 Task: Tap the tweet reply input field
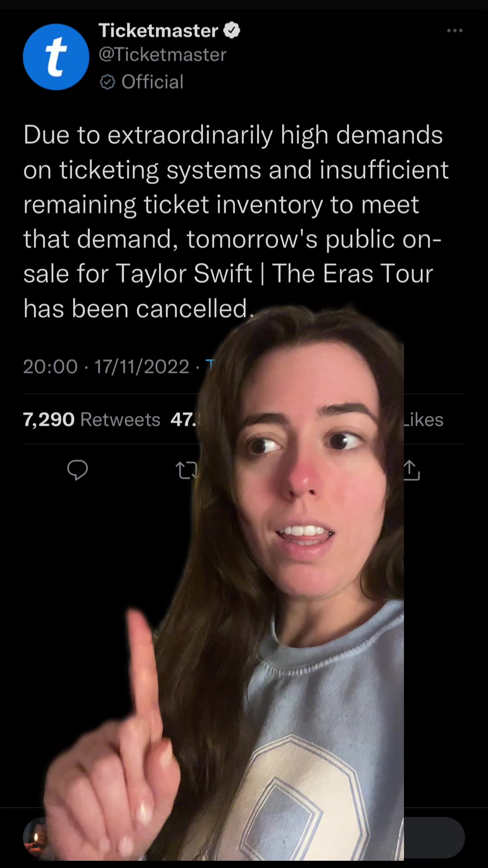coord(434,837)
